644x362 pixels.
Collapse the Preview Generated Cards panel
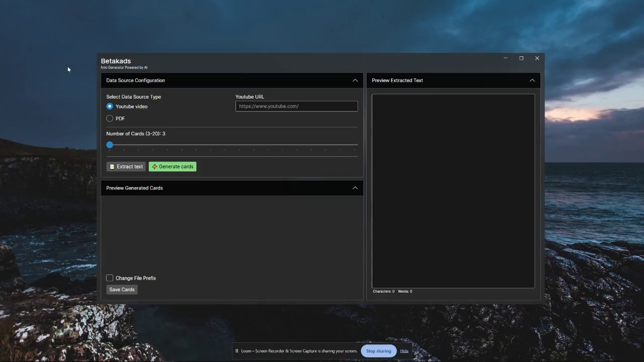pyautogui.click(x=355, y=188)
